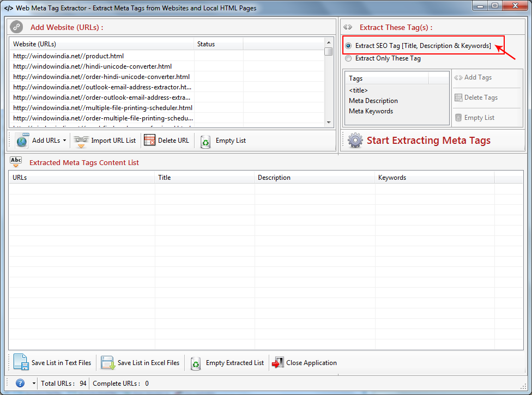
Task: Click the Save List in Text Files icon
Action: tap(21, 362)
